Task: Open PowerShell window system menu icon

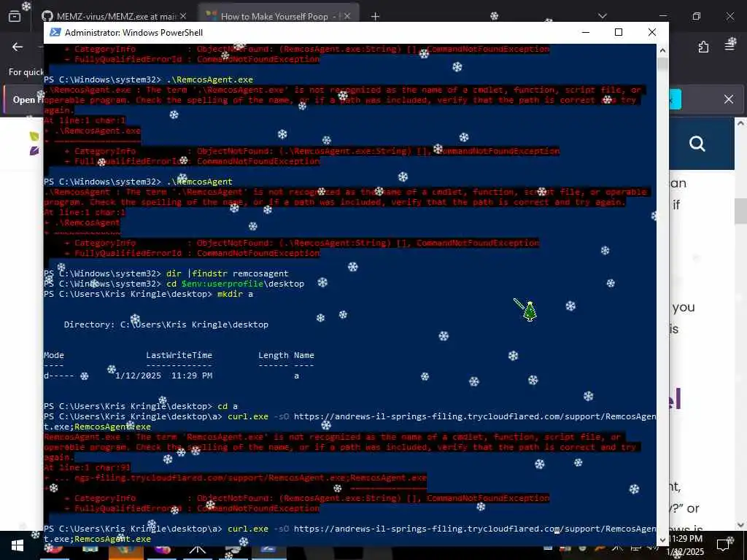Action: tap(55, 32)
